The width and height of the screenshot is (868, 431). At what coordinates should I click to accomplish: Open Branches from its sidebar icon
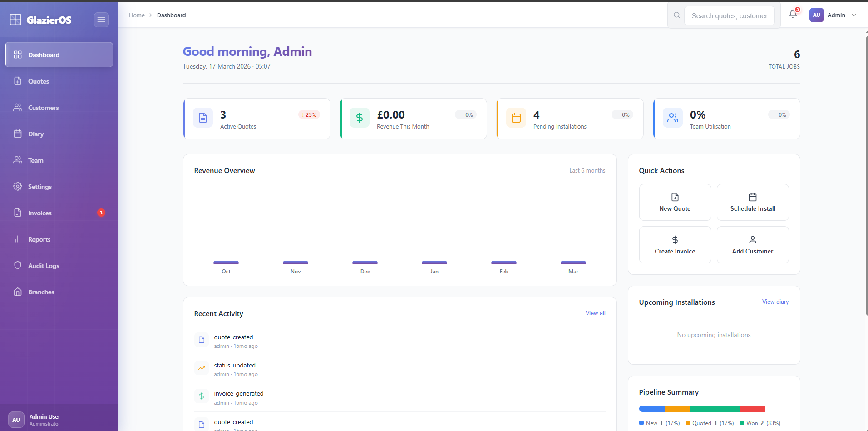(17, 292)
